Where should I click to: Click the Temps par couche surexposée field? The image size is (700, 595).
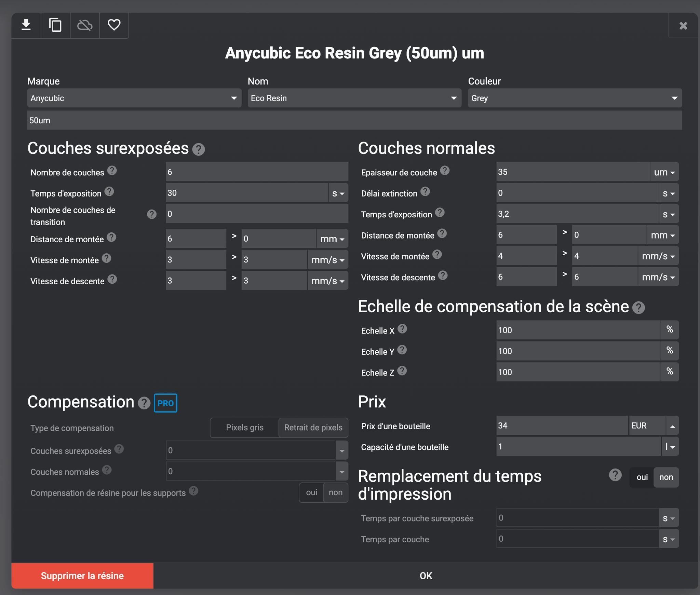click(x=577, y=518)
